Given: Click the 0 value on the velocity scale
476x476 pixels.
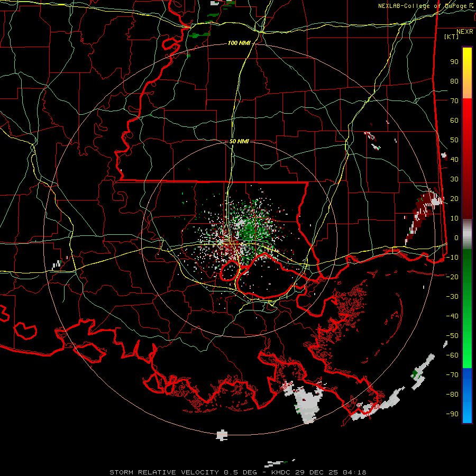Looking at the screenshot, I should (456, 237).
